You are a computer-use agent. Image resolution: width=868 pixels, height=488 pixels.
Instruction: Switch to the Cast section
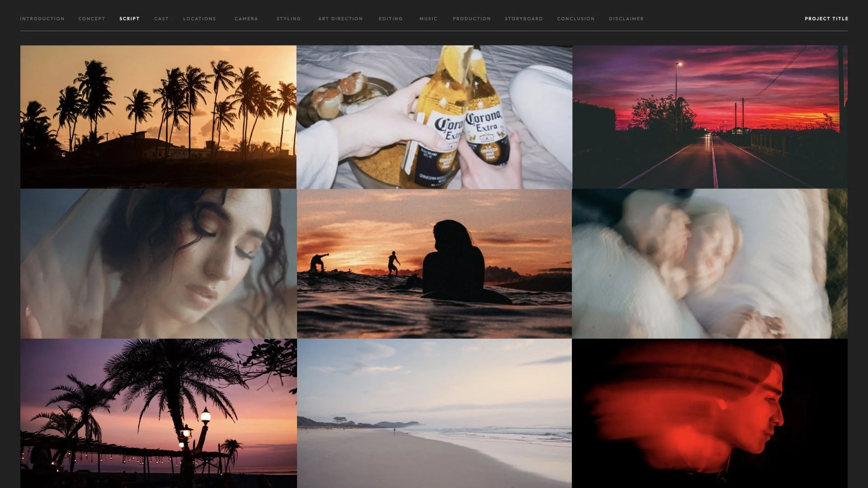[161, 19]
